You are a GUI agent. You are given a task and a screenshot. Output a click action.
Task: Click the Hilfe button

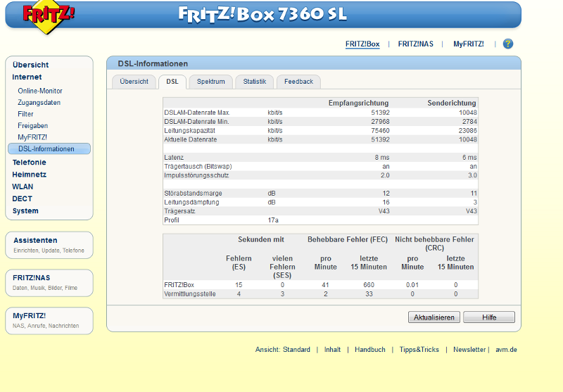pyautogui.click(x=489, y=317)
